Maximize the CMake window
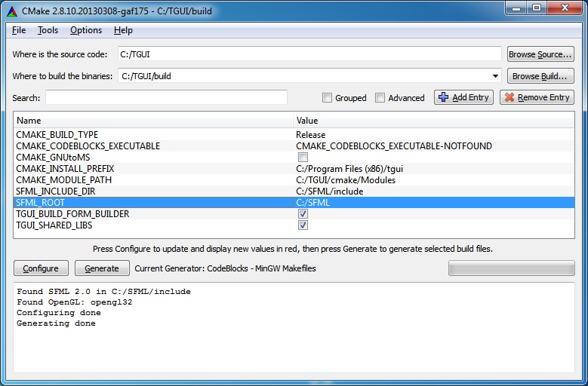The width and height of the screenshot is (588, 386). click(x=537, y=8)
